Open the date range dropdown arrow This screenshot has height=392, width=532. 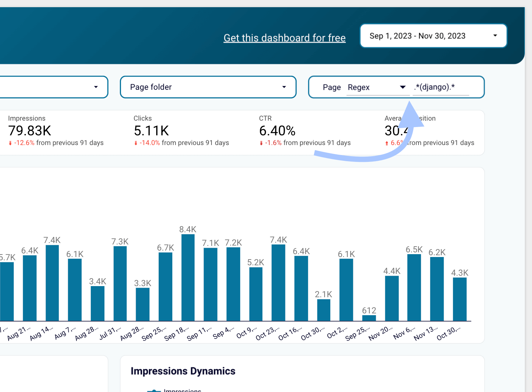495,36
